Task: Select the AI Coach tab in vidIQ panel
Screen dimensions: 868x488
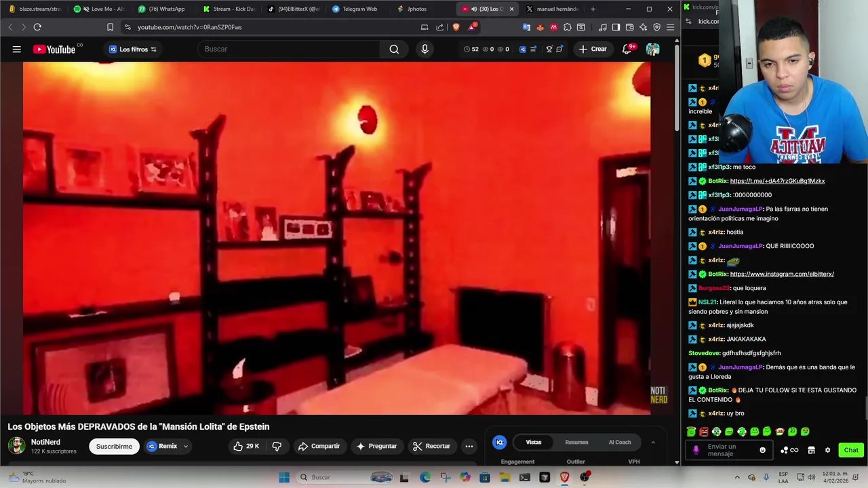Action: pyautogui.click(x=619, y=443)
